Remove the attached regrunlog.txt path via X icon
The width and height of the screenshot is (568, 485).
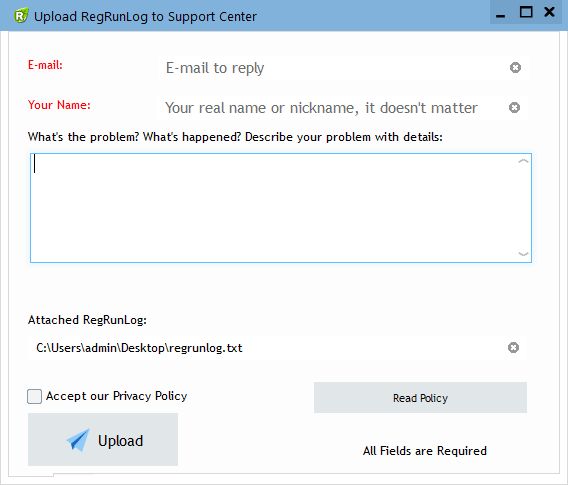513,348
